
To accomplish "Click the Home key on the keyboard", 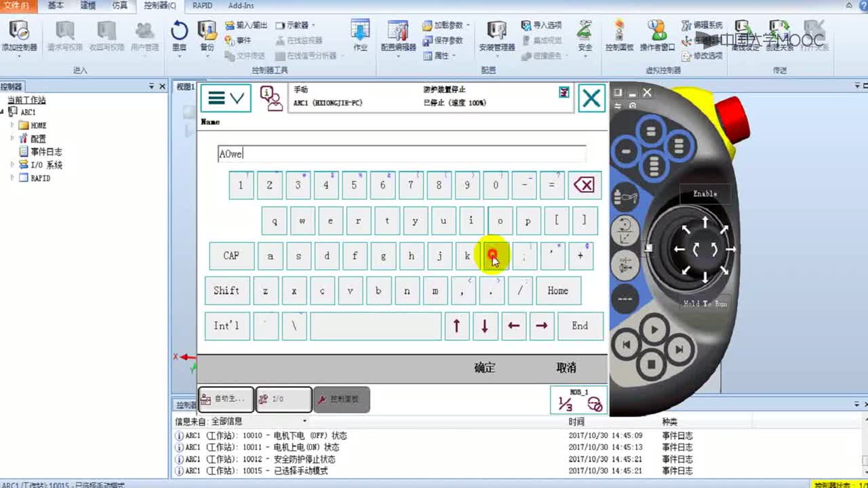I will (x=558, y=291).
